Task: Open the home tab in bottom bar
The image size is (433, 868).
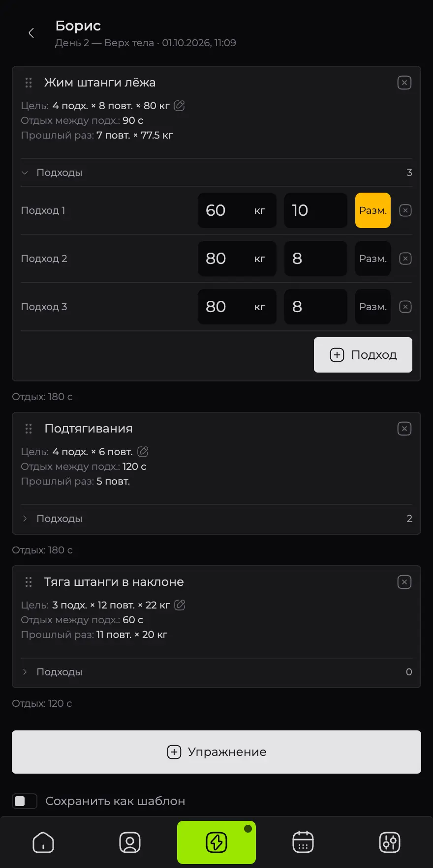Action: pyautogui.click(x=43, y=842)
